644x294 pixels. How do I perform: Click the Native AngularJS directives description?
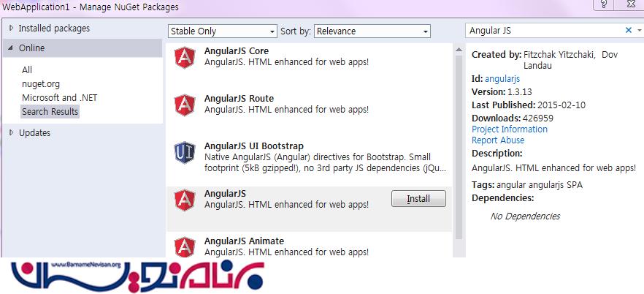[x=326, y=163]
